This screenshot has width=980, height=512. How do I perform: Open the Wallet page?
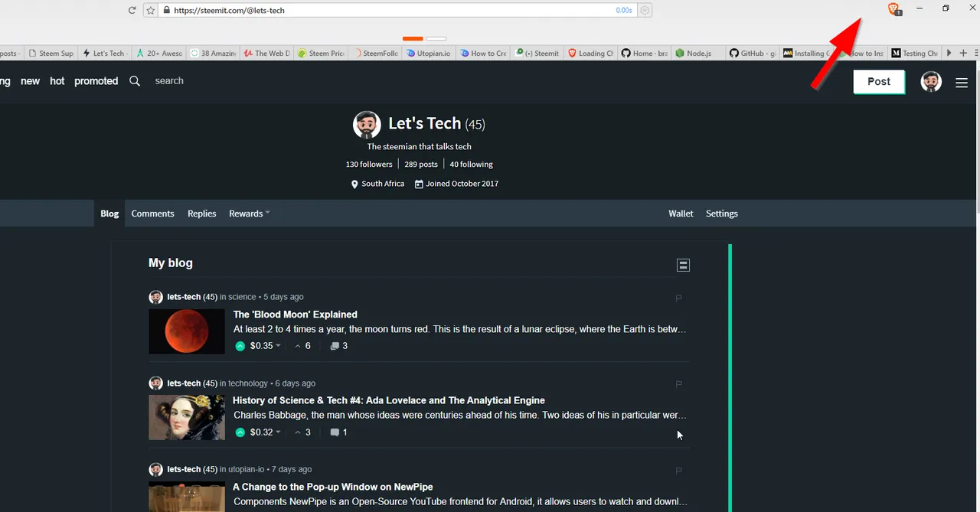[x=681, y=214]
